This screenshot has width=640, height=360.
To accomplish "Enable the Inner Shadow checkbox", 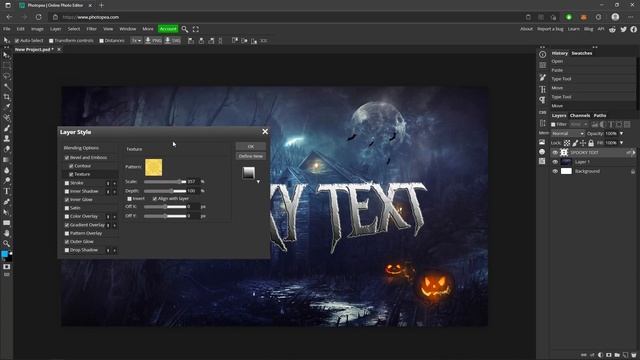I will [67, 191].
